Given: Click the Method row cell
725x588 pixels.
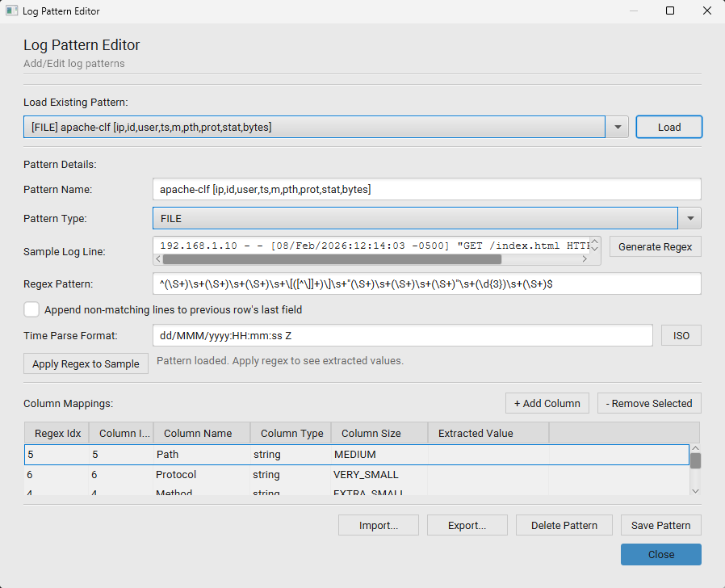Looking at the screenshot, I should pyautogui.click(x=202, y=491).
